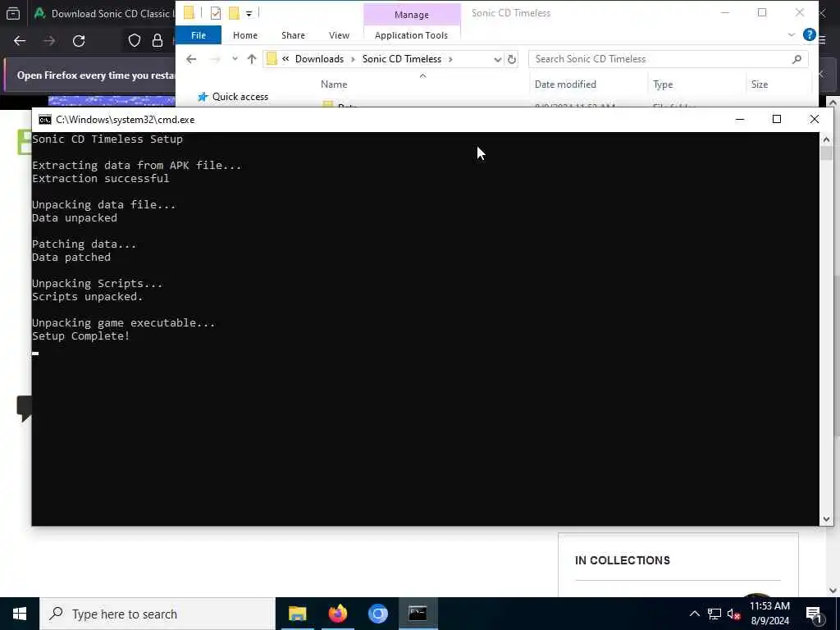Go back in File Explorer
The width and height of the screenshot is (840, 630).
coord(191,59)
